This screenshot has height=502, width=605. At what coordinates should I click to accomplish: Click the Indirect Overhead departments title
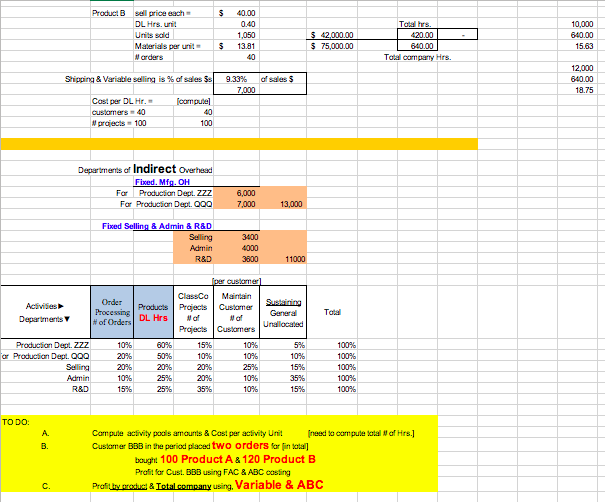145,169
